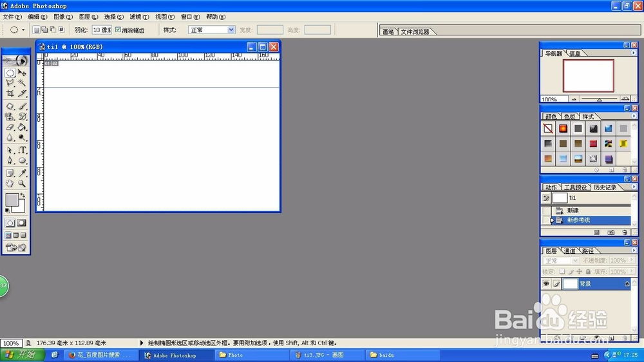Viewport: 644px width, 362px height.
Task: Swap foreground and background colors arrow
Action: click(23, 196)
